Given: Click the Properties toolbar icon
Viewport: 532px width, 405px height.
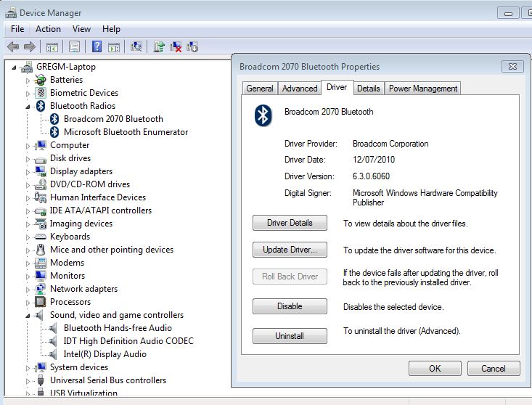Looking at the screenshot, I should pyautogui.click(x=74, y=46).
